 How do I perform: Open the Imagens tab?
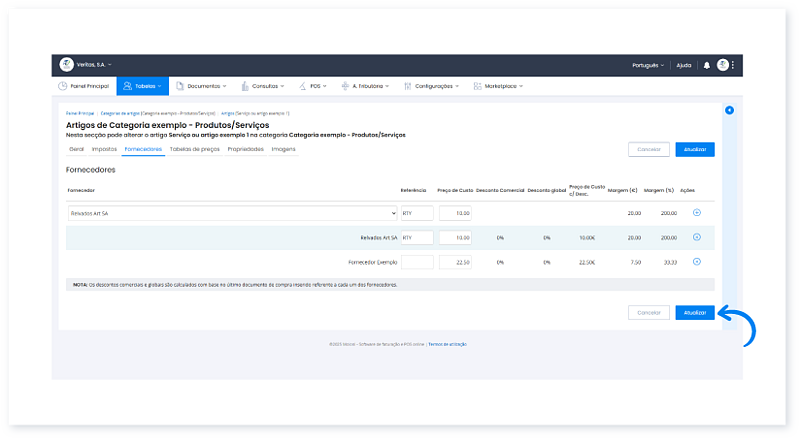pyautogui.click(x=284, y=149)
